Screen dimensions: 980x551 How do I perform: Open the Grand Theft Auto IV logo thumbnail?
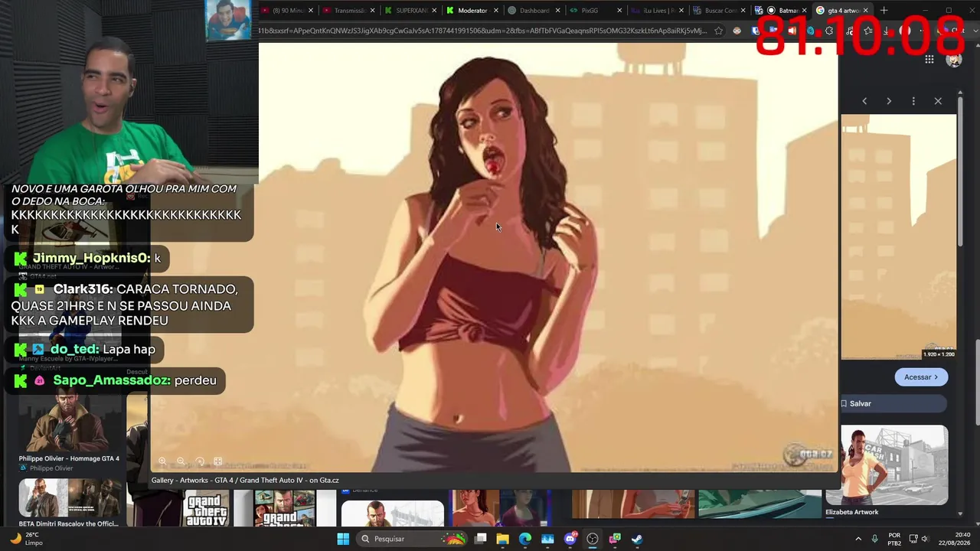click(x=207, y=509)
